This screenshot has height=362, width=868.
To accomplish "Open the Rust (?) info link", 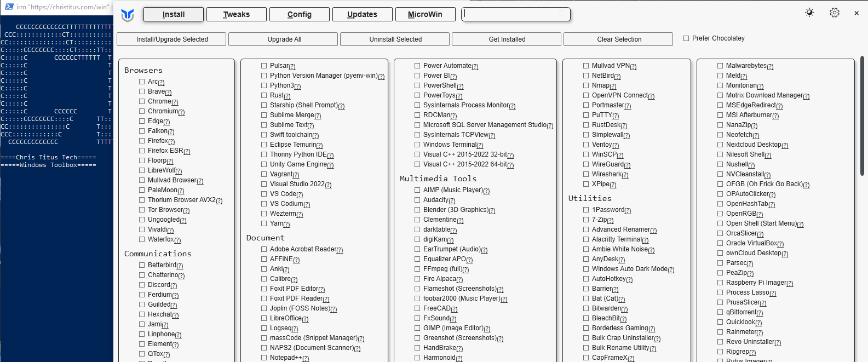I will [287, 96].
